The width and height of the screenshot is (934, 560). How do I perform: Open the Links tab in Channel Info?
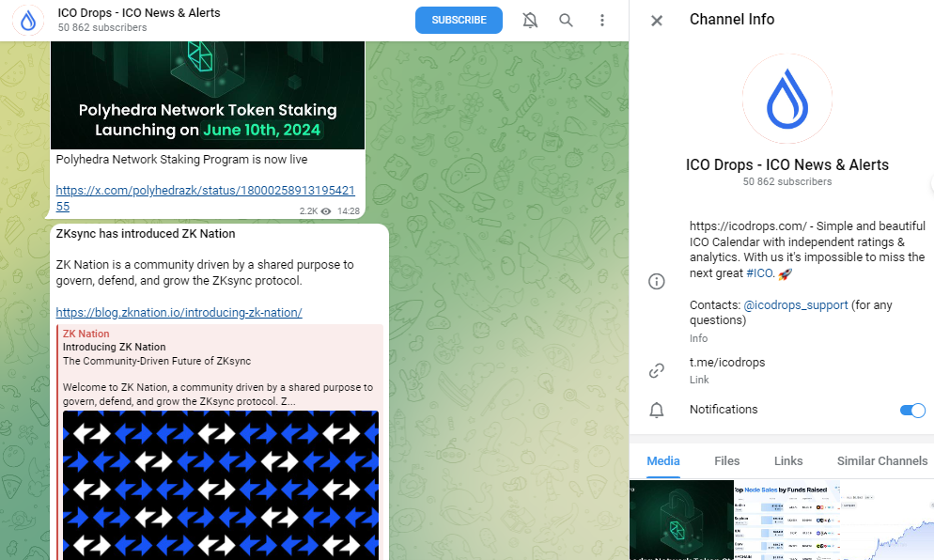pyautogui.click(x=788, y=461)
